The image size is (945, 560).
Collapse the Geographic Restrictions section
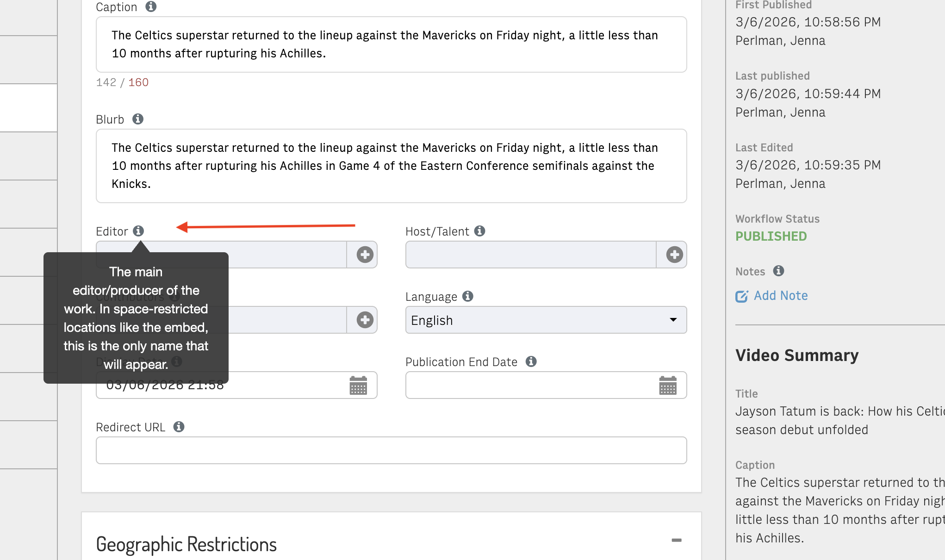point(677,540)
